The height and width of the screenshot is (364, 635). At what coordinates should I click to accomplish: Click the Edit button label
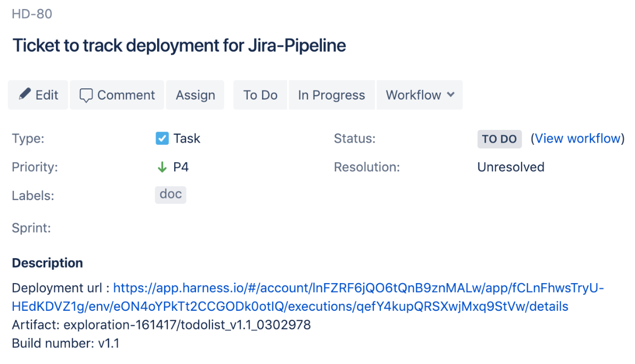pyautogui.click(x=46, y=95)
